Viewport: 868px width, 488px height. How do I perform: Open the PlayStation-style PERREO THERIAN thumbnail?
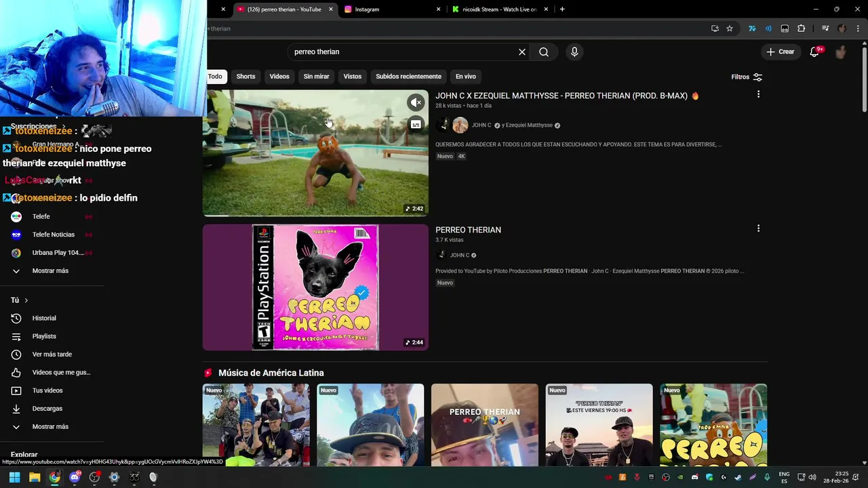coord(315,287)
